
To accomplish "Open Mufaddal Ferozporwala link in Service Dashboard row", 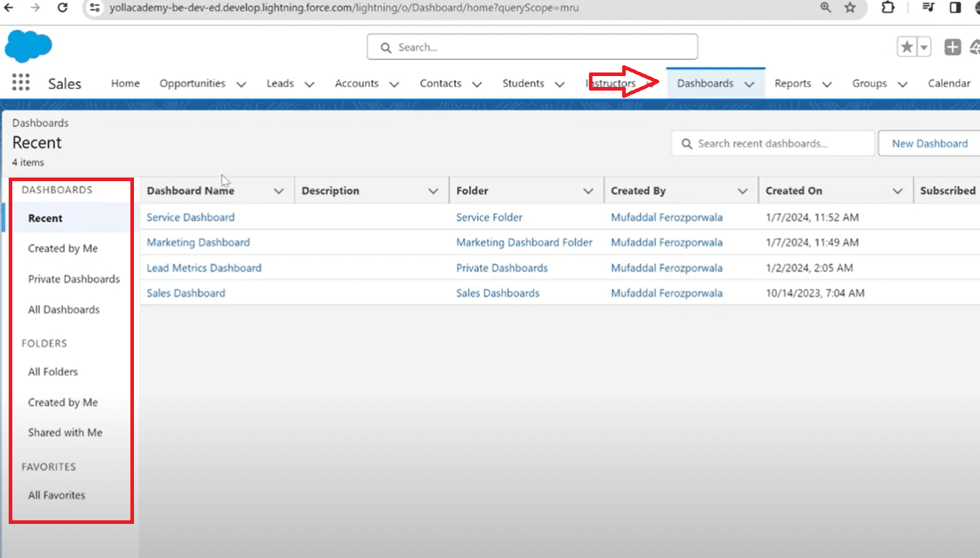I will (x=666, y=217).
